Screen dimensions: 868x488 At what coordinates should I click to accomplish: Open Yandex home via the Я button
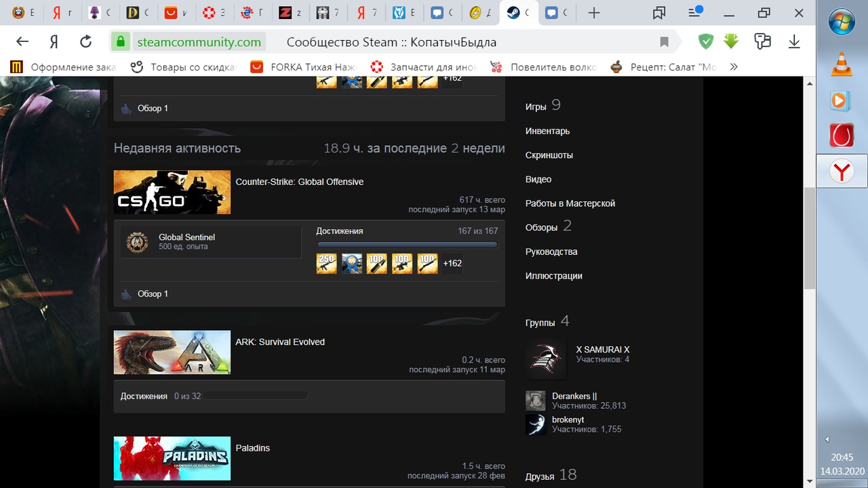54,42
